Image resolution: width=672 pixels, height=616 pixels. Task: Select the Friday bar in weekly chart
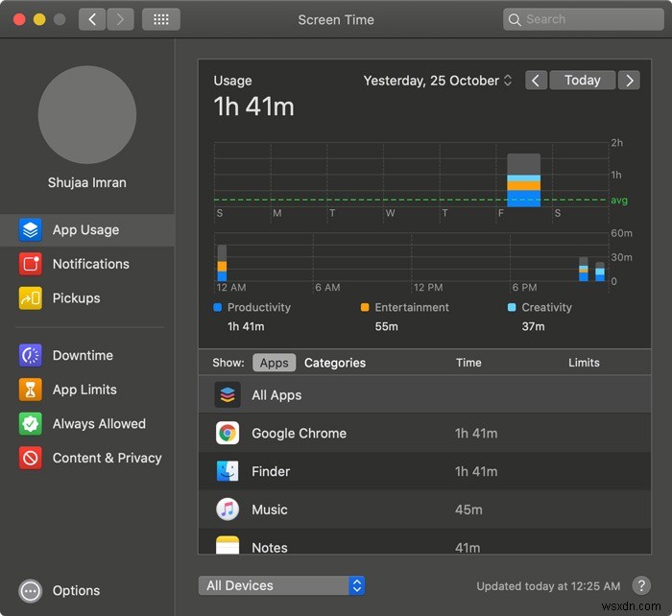click(x=524, y=180)
